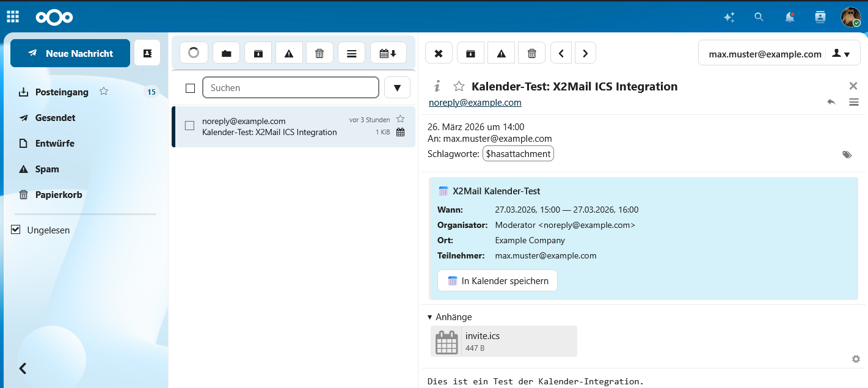Navigate to the next message with the arrow
Screen dimensions: 868x388
coord(585,53)
